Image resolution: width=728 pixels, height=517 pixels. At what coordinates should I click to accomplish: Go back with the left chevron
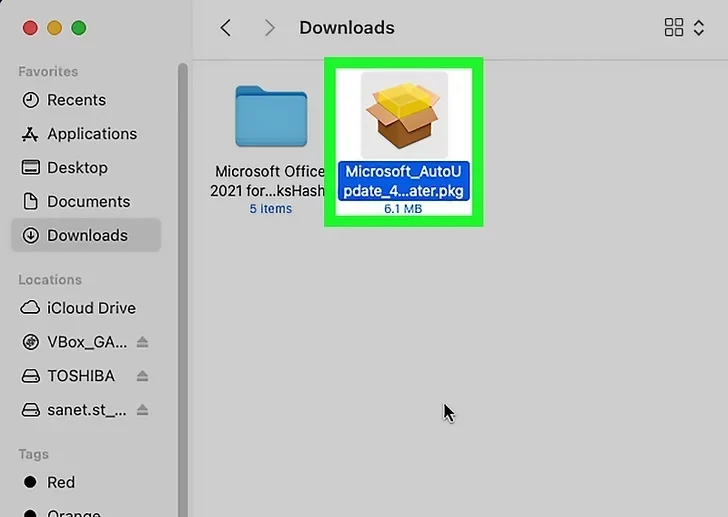tap(226, 28)
